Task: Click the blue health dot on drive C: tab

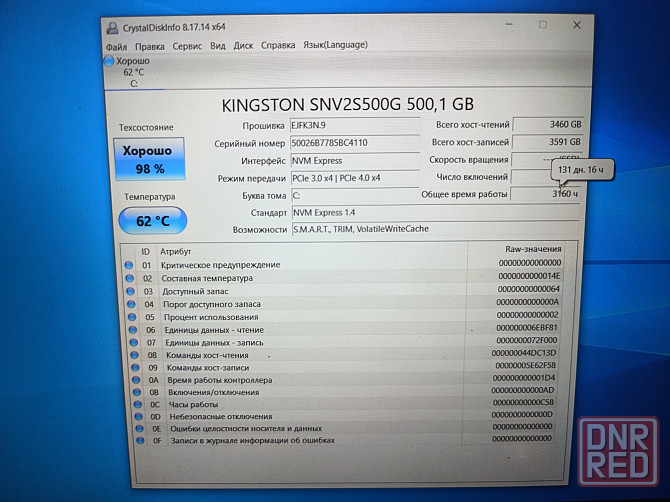Action: click(x=109, y=62)
